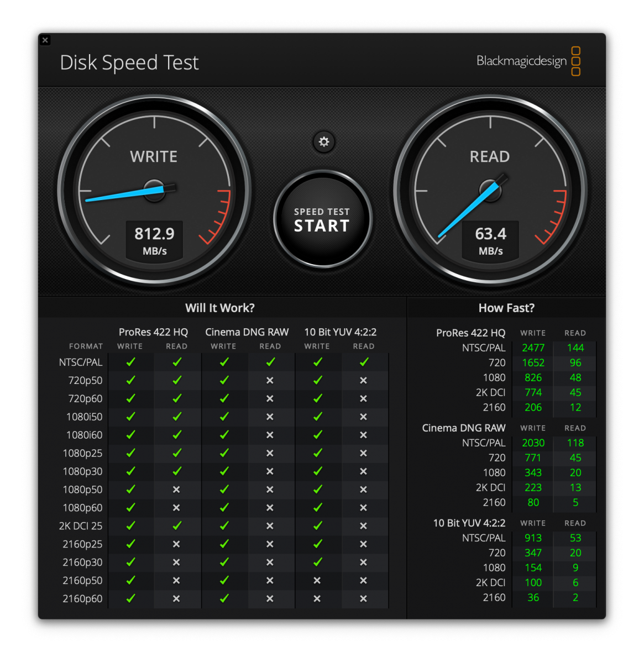The width and height of the screenshot is (644, 663).
Task: Click 1080p25 ProRes 422 HQ write checkmark
Action: 130,453
